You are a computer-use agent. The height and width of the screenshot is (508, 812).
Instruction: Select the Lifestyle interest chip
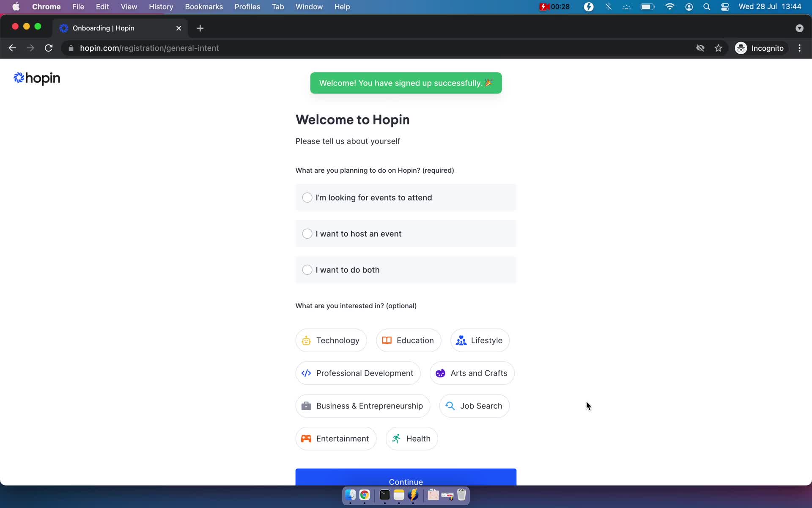point(480,340)
